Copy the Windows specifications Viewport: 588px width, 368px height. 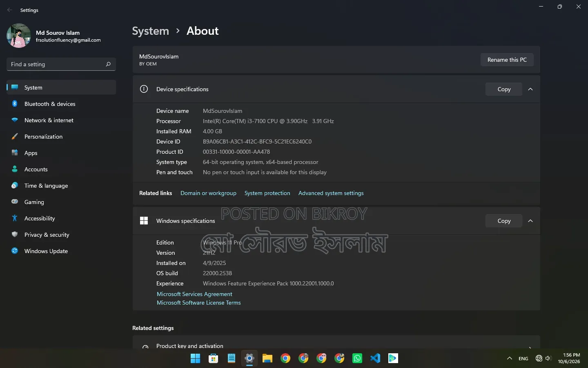click(x=504, y=221)
